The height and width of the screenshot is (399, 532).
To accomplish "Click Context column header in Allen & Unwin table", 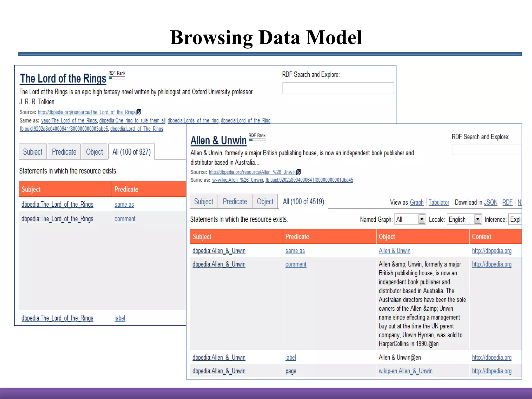I will tap(496, 237).
